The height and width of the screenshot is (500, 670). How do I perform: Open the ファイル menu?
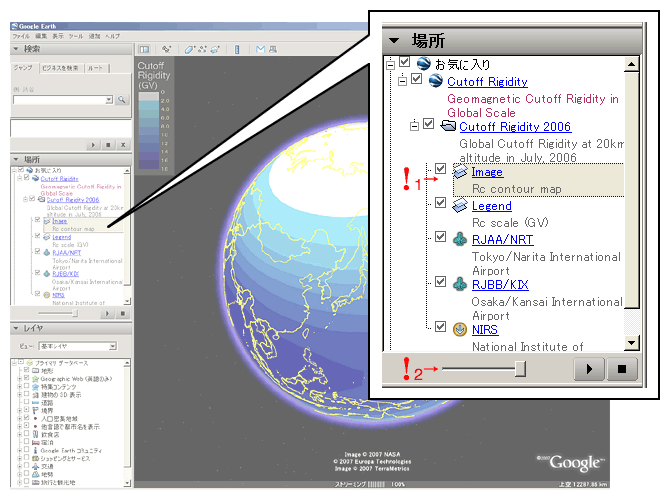(21, 36)
